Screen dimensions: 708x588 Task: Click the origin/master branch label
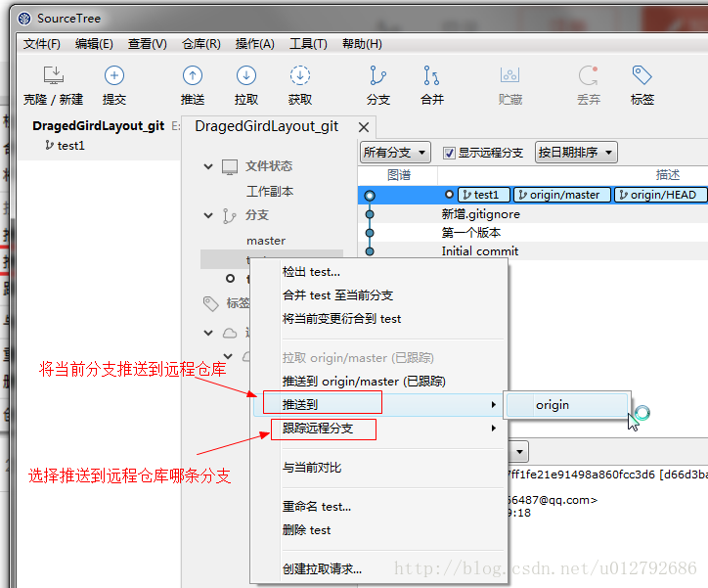[561, 195]
